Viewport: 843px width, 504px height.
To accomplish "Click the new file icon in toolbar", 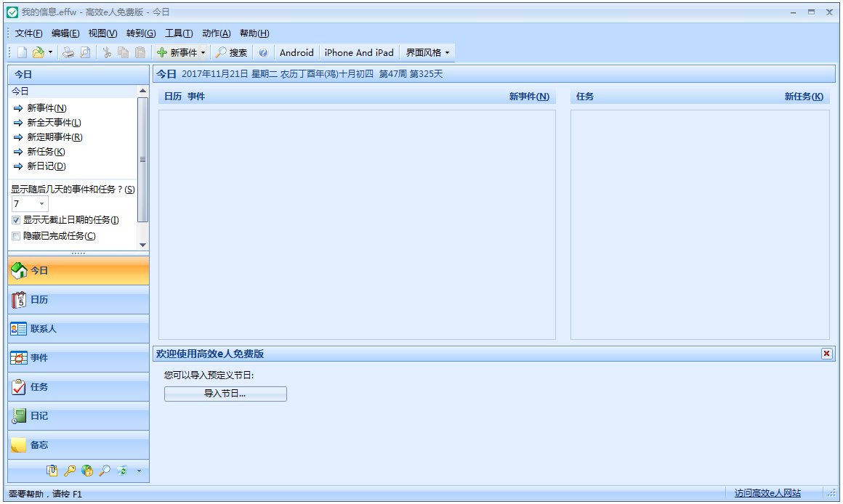I will pyautogui.click(x=22, y=52).
